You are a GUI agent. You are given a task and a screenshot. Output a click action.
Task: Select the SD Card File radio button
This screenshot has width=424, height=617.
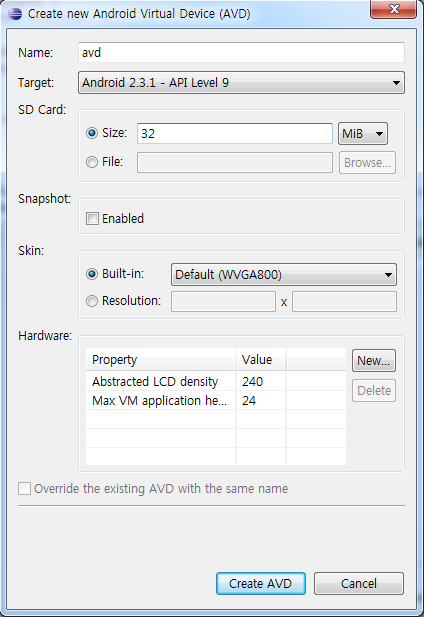(x=92, y=162)
